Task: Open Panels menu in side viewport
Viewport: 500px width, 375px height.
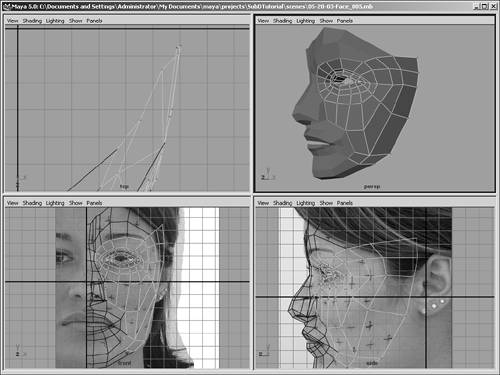Action: (345, 203)
